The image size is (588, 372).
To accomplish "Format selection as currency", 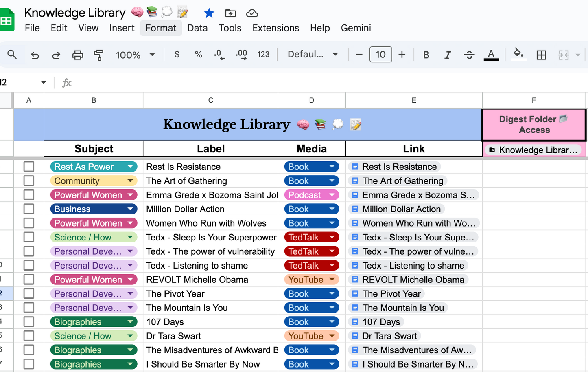I will pyautogui.click(x=177, y=54).
